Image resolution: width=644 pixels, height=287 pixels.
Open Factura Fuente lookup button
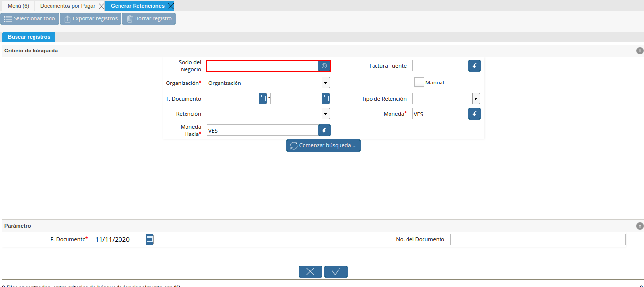pyautogui.click(x=475, y=66)
